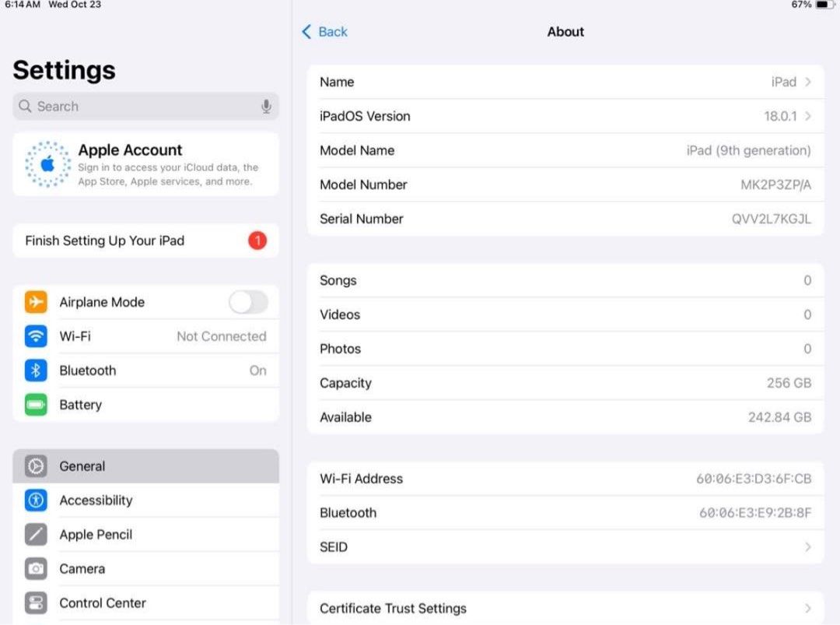Open the Name row chevron
This screenshot has height=625, width=840.
point(808,82)
